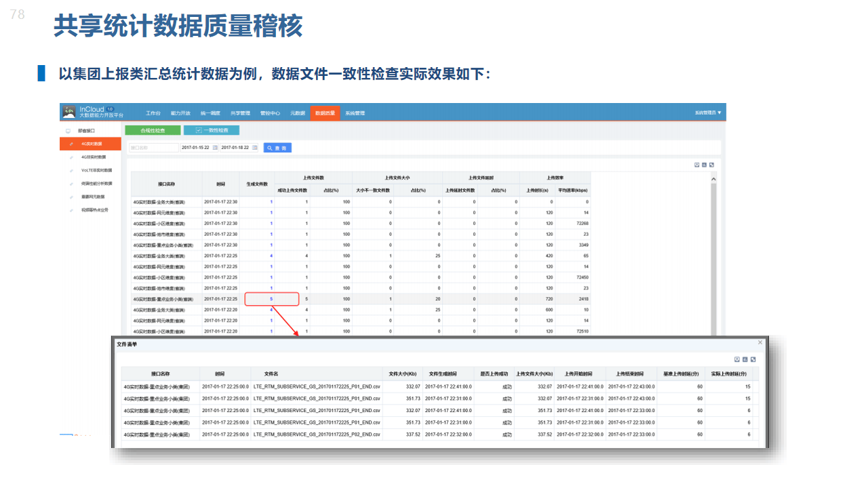This screenshot has width=868, height=488.
Task: Open the 工作台 menu
Action: click(x=153, y=113)
